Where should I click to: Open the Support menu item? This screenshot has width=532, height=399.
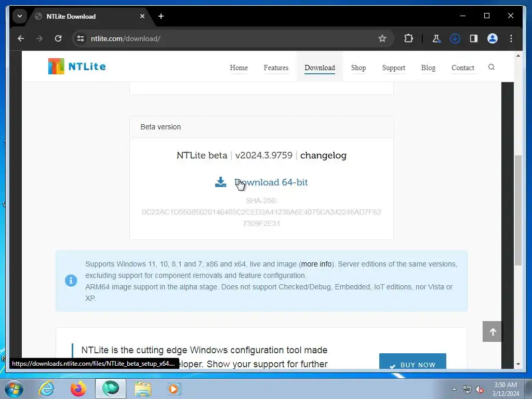point(394,68)
